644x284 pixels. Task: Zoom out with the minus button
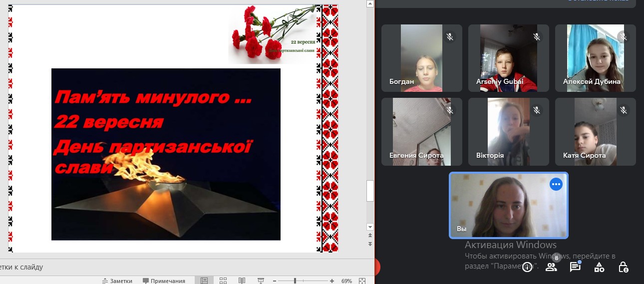275,281
